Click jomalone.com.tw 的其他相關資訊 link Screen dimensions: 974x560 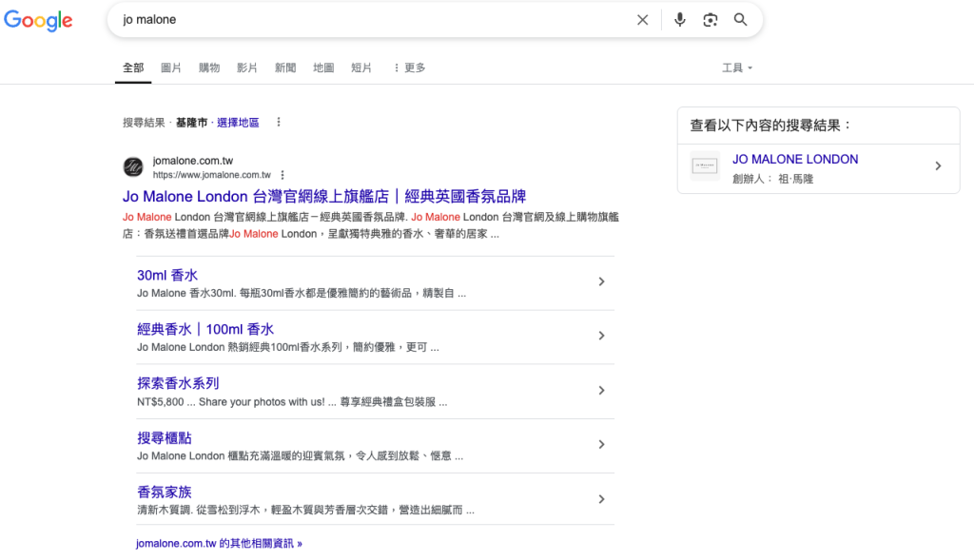pyautogui.click(x=220, y=543)
